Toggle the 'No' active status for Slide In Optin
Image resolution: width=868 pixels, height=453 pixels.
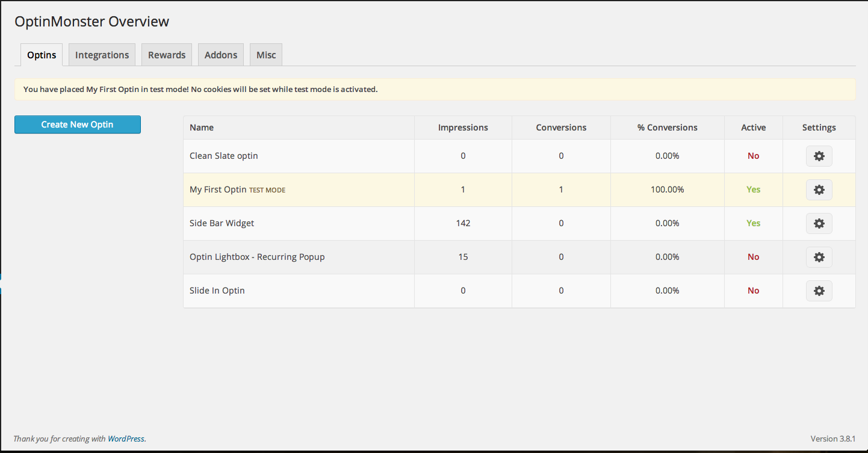pyautogui.click(x=753, y=290)
